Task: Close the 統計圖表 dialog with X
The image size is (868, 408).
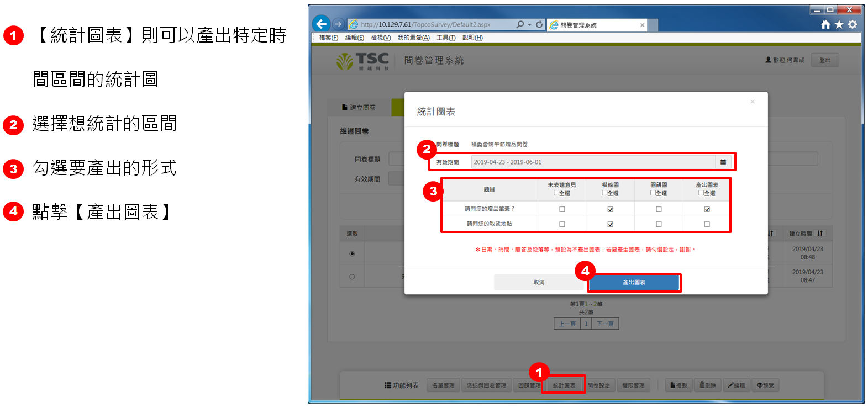Action: pyautogui.click(x=752, y=102)
